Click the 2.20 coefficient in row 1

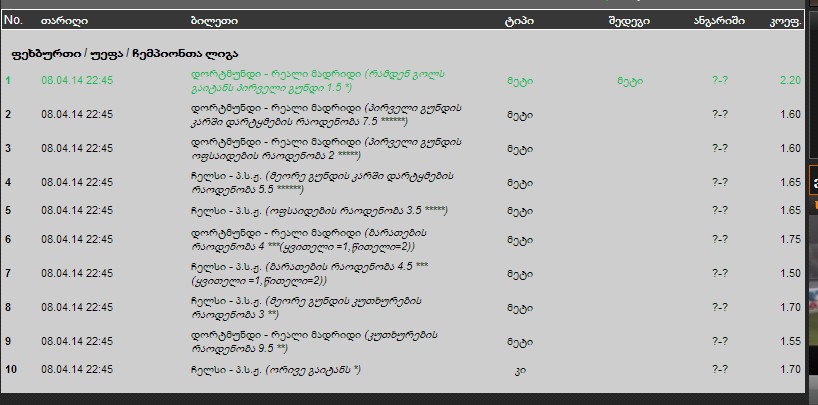790,80
